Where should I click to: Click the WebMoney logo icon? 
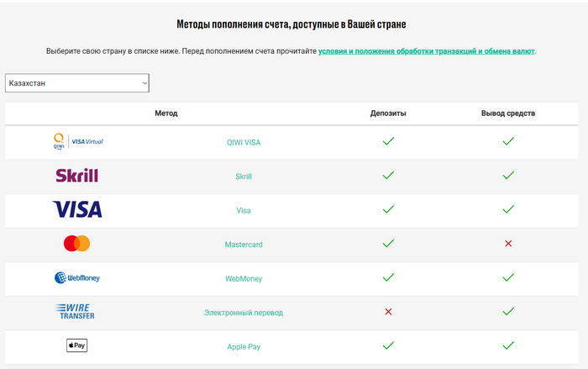[77, 277]
